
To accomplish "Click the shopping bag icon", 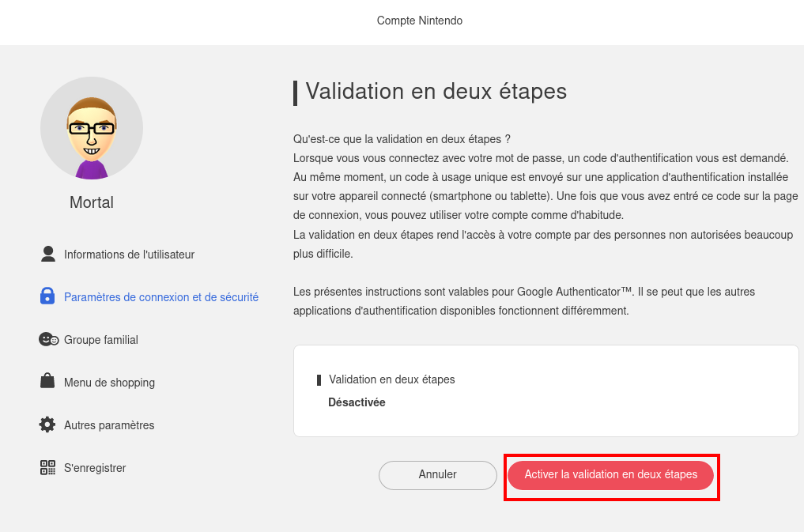I will pyautogui.click(x=47, y=380).
